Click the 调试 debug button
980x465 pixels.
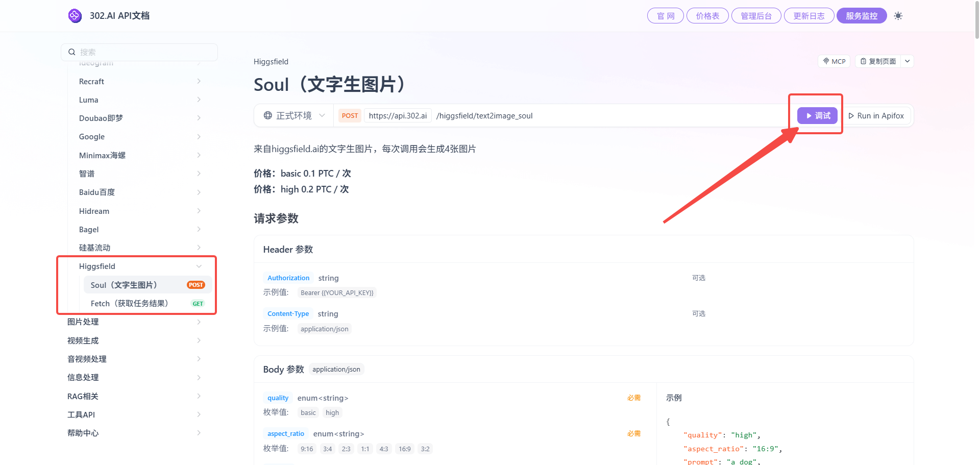pyautogui.click(x=818, y=116)
